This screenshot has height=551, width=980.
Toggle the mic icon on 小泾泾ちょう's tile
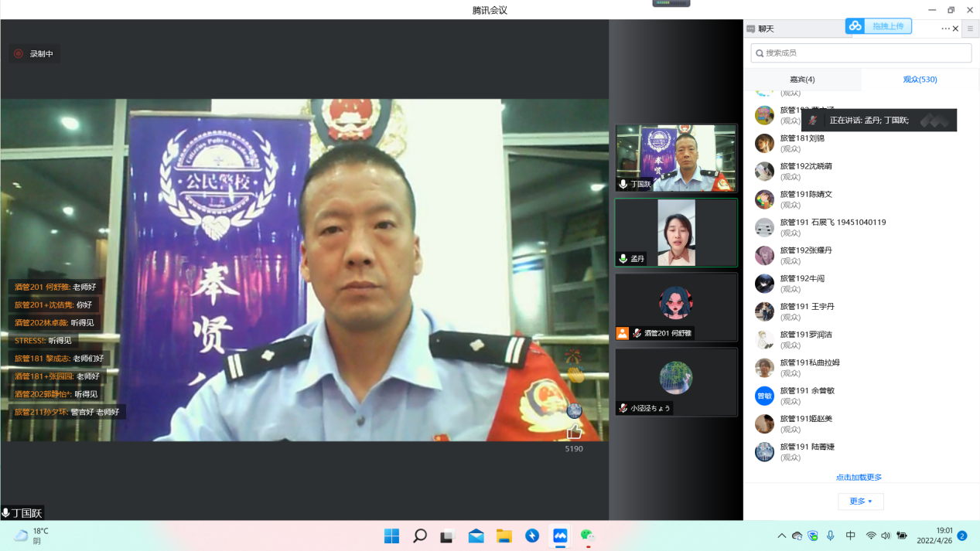point(623,409)
